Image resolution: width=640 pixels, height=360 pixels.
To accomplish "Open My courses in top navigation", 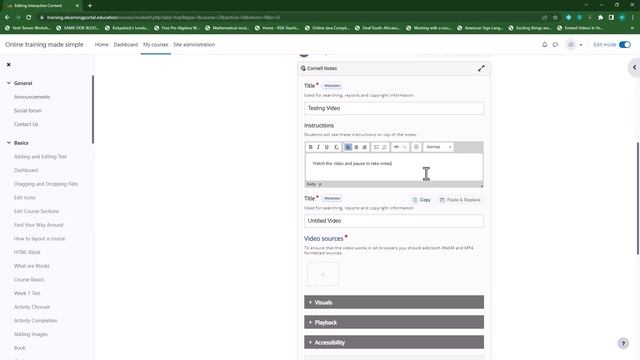I will pyautogui.click(x=156, y=44).
